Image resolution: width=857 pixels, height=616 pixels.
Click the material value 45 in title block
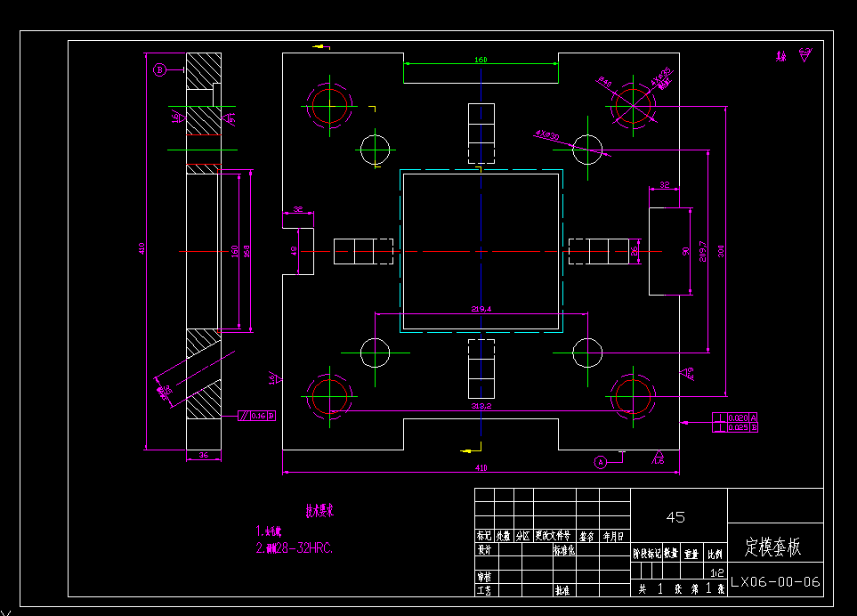675,517
